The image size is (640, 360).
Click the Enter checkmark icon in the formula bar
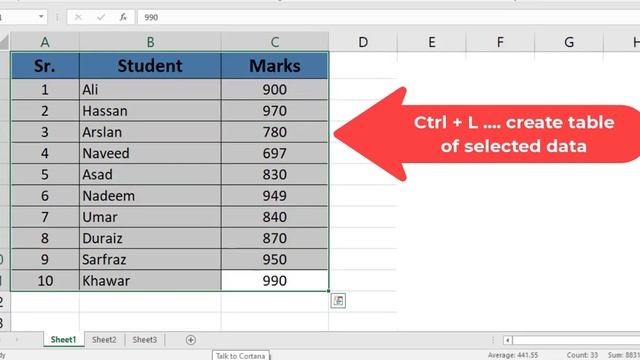pos(101,17)
